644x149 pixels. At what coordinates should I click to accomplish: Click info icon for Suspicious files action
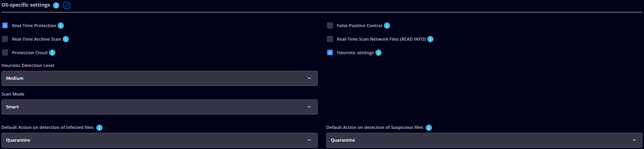(x=429, y=128)
